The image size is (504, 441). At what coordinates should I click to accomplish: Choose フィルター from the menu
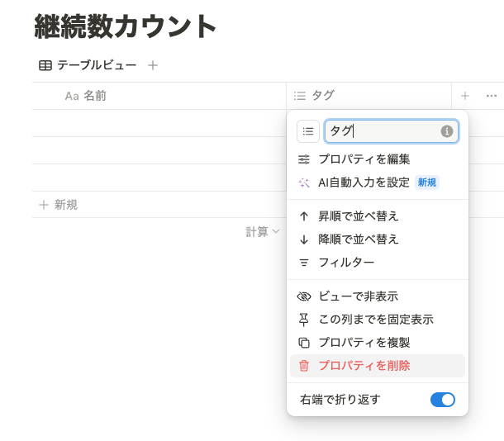point(346,263)
